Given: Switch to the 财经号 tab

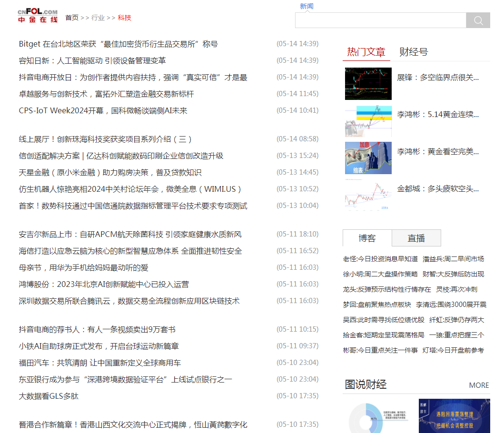Looking at the screenshot, I should point(414,52).
